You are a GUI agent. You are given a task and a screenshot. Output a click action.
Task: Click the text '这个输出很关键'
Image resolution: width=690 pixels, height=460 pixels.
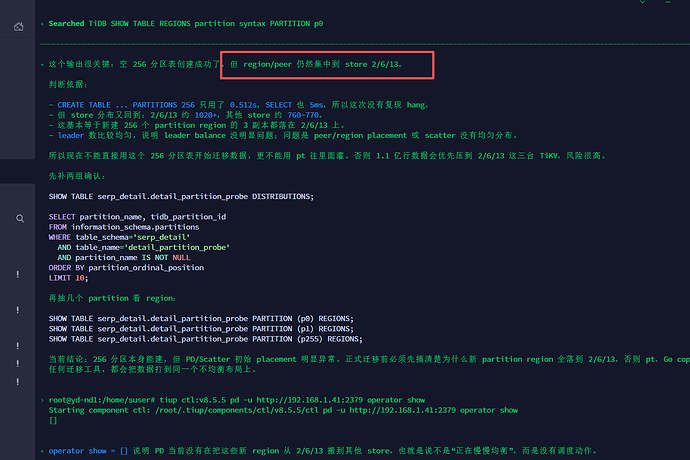79,64
